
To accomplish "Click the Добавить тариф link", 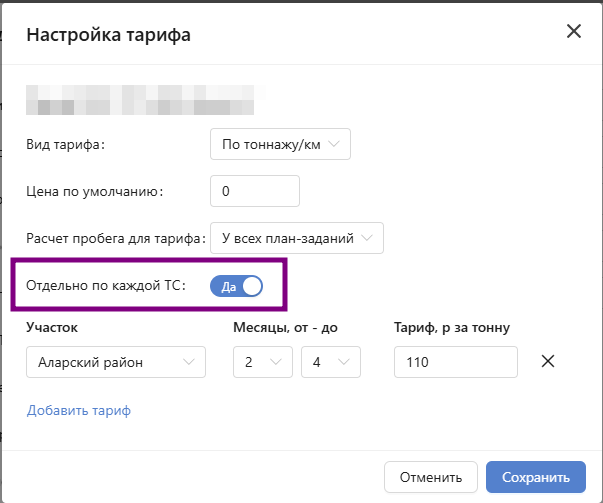I will tap(79, 410).
